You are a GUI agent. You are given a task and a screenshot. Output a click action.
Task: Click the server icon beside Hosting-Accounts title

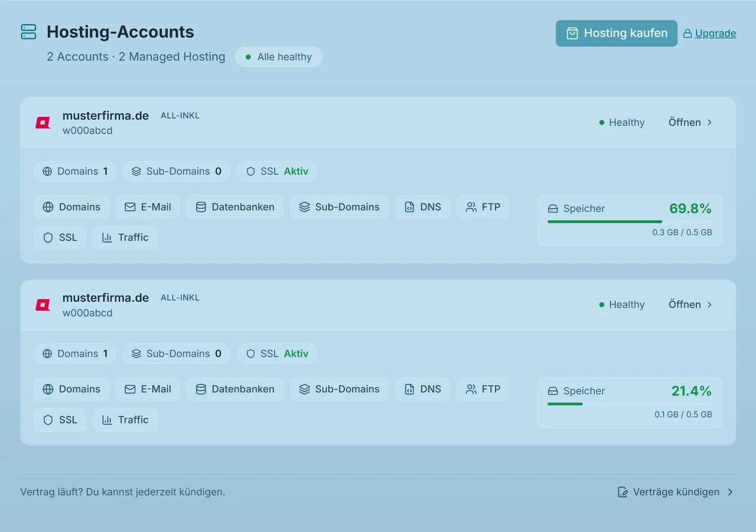(29, 32)
